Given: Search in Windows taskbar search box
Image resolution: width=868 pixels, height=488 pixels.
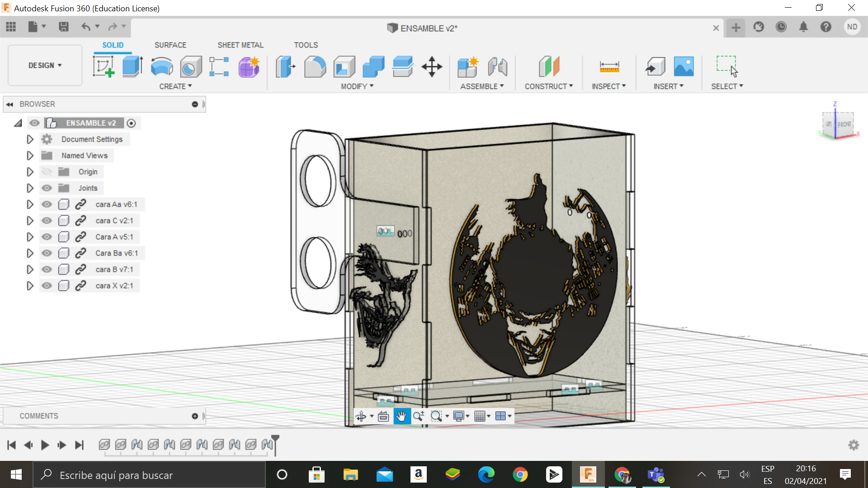Looking at the screenshot, I should click(149, 475).
